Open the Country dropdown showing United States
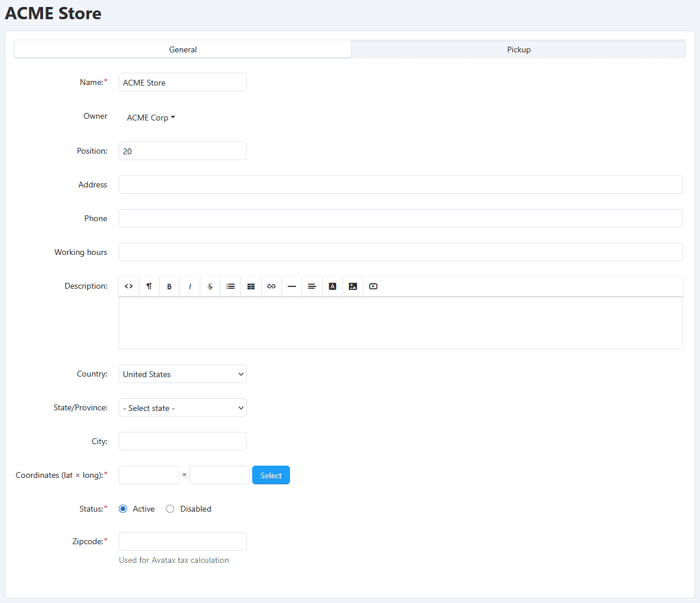700x603 pixels. pyautogui.click(x=183, y=374)
